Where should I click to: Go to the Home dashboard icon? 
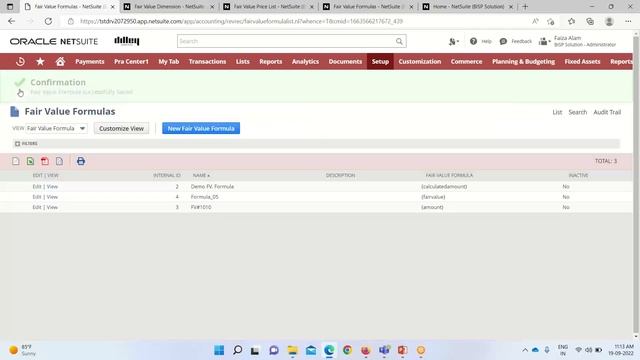coord(60,62)
